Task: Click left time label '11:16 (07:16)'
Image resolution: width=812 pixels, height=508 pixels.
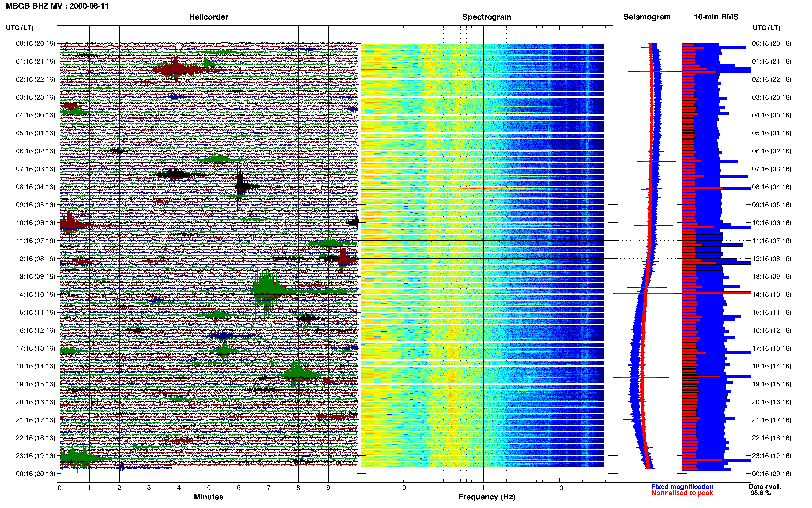Action: click(36, 240)
